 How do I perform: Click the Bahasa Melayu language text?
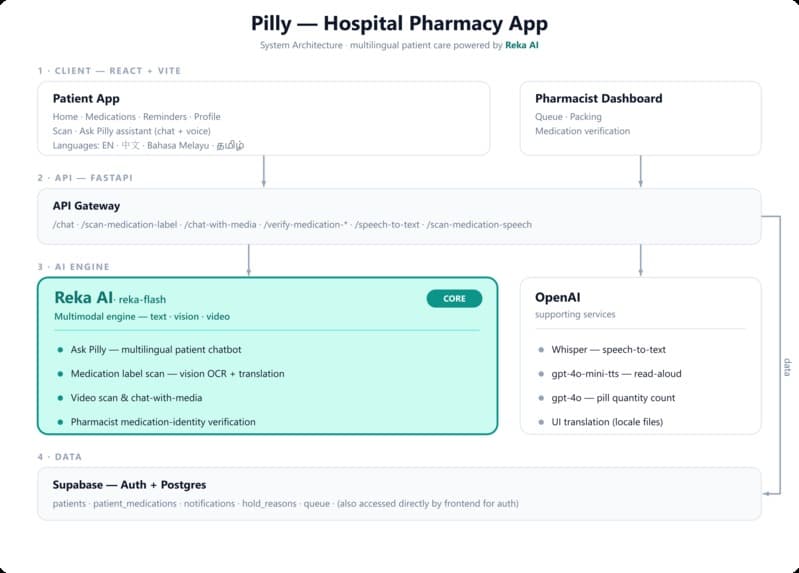coord(178,146)
